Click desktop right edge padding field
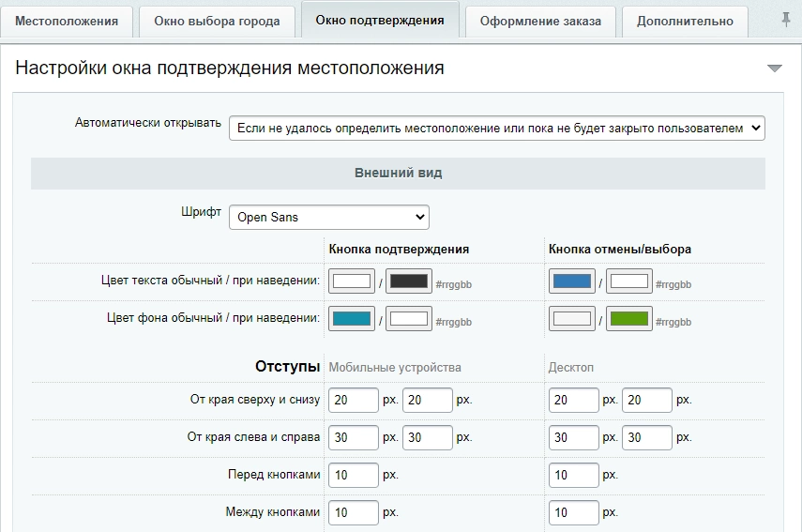 647,437
